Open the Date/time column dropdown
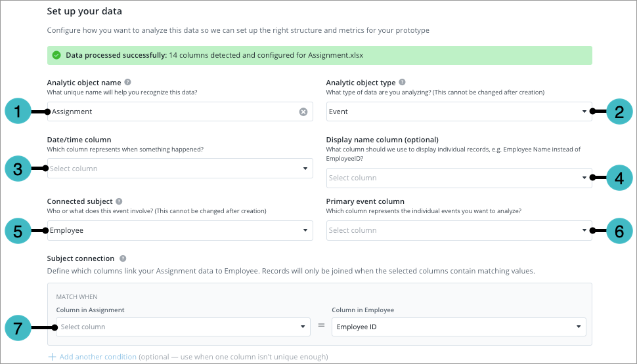The width and height of the screenshot is (637, 364). click(x=179, y=169)
